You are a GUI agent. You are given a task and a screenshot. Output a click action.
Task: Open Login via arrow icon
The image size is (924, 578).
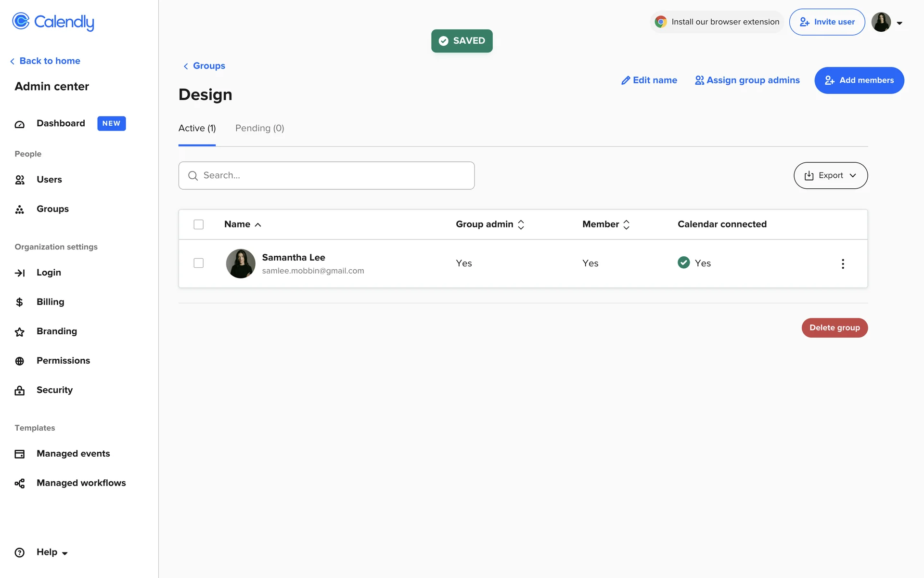[20, 273]
